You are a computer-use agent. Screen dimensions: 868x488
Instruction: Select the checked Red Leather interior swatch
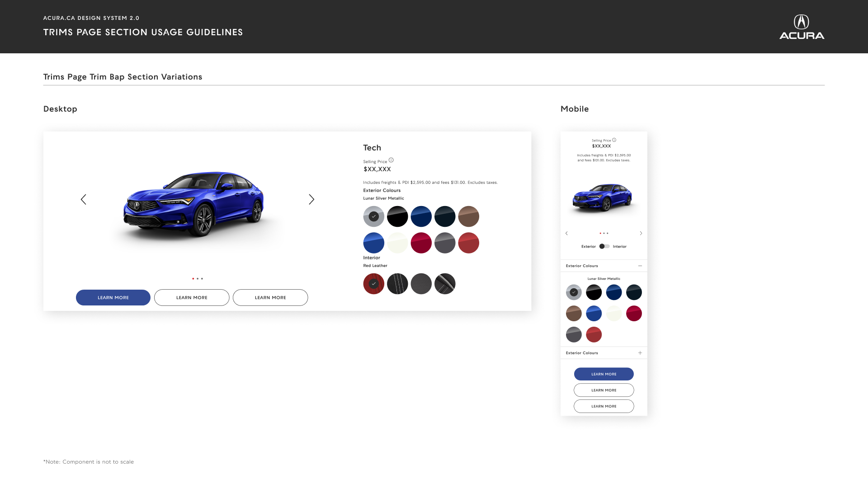374,284
